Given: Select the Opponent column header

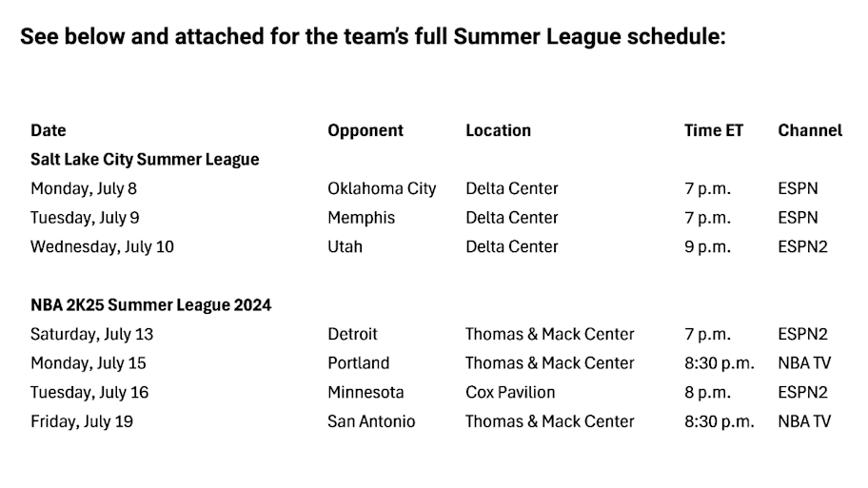Looking at the screenshot, I should point(365,131).
